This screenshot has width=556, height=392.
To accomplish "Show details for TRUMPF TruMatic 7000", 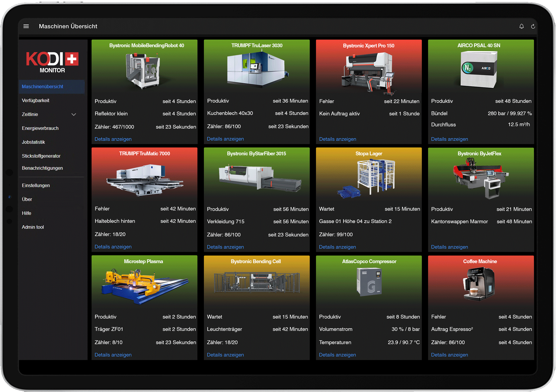I will tap(113, 247).
